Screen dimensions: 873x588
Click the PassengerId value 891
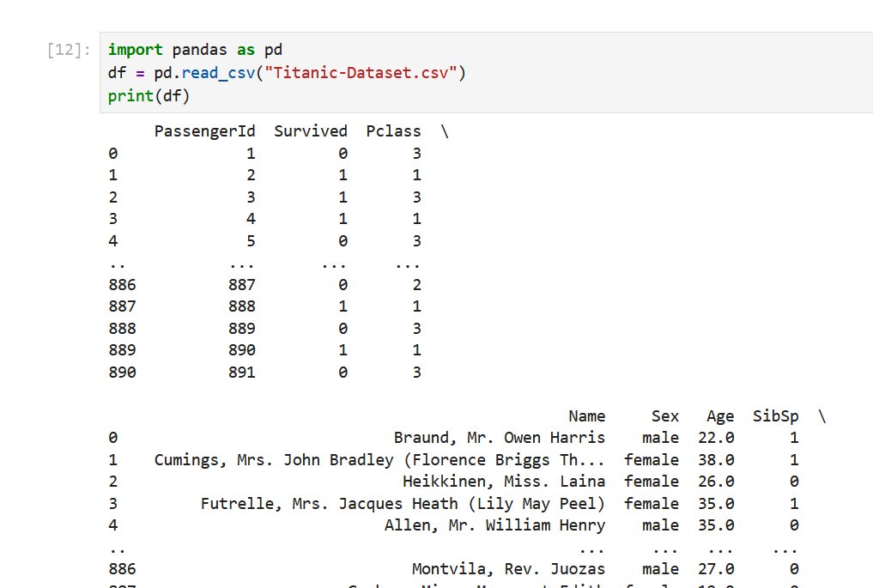(x=241, y=373)
